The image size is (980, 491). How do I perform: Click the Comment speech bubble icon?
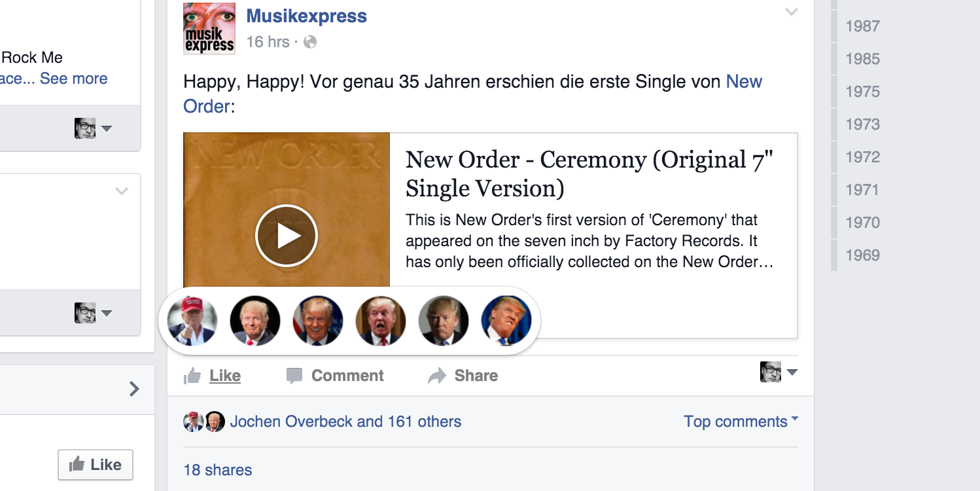point(294,376)
